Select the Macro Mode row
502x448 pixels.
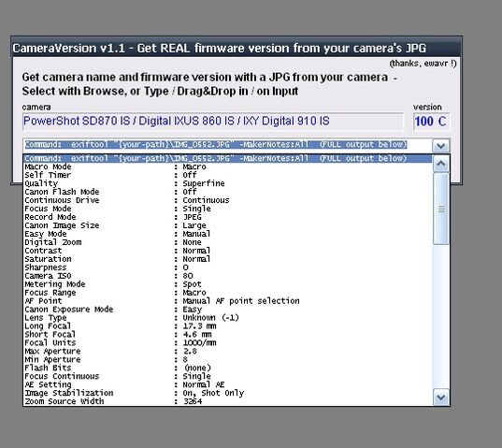[x=227, y=166]
